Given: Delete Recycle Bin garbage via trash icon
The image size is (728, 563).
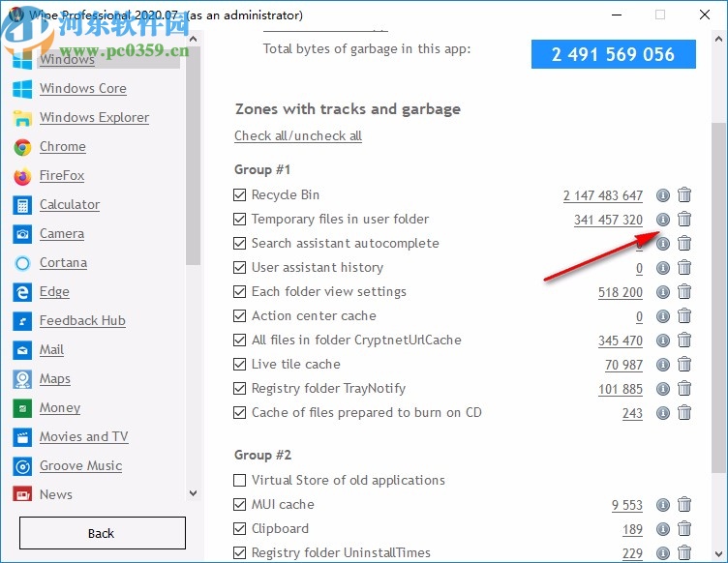Looking at the screenshot, I should [x=684, y=194].
